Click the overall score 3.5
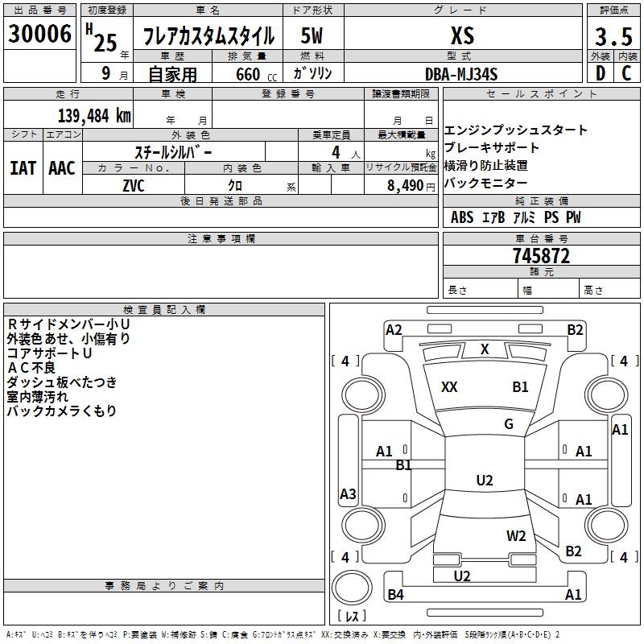This screenshot has height=644, width=644. point(613,37)
